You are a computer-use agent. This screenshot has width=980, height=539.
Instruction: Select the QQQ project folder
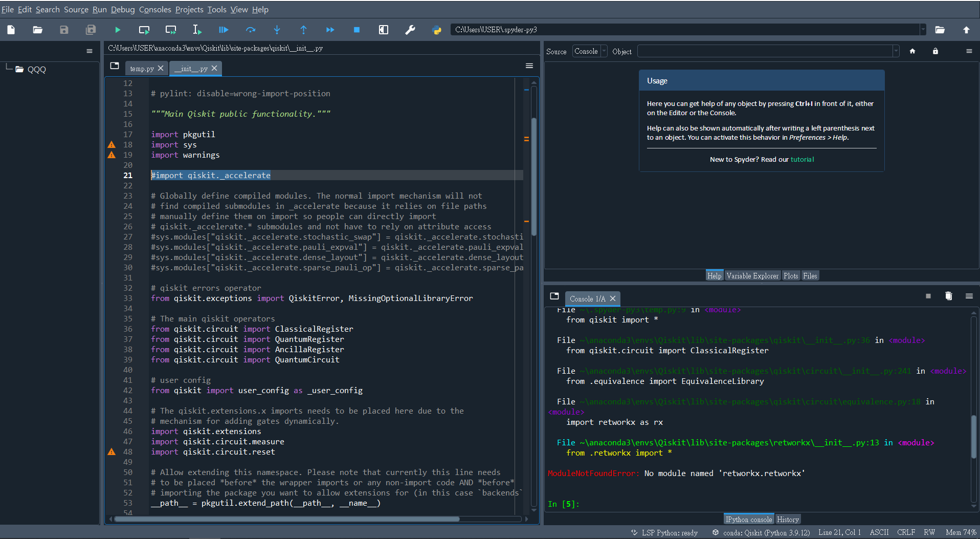[x=36, y=70]
